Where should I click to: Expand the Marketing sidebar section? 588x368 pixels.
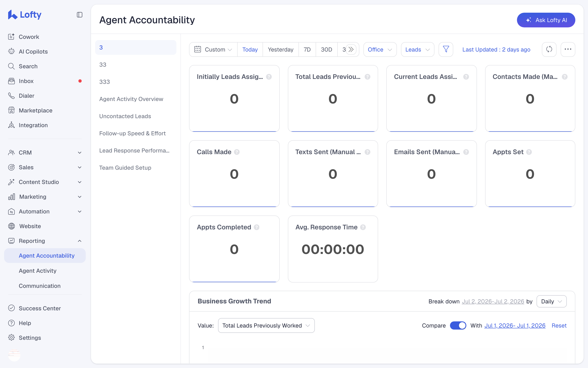point(45,197)
